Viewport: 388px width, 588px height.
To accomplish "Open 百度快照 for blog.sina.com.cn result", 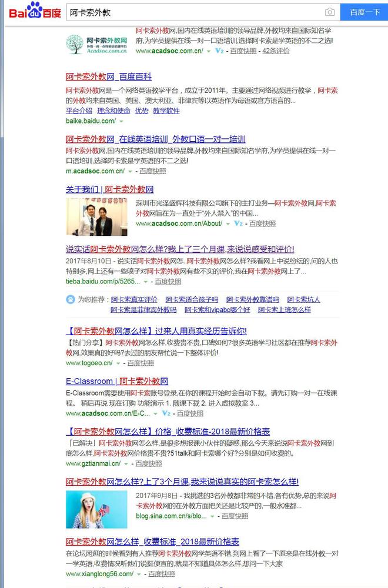I will tap(235, 516).
